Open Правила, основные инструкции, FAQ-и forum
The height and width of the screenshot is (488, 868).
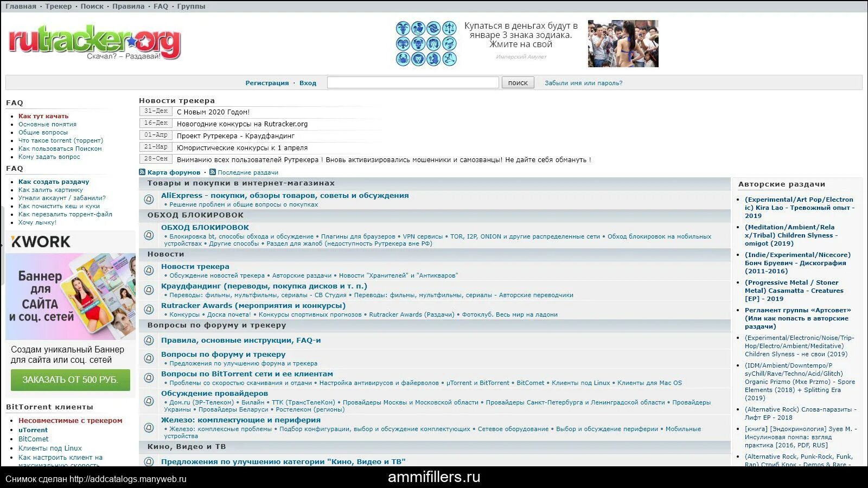(x=241, y=341)
